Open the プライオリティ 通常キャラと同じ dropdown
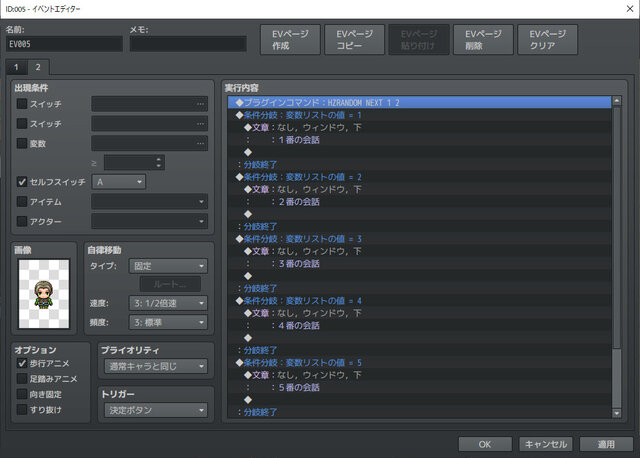This screenshot has height=458, width=640. coord(156,366)
